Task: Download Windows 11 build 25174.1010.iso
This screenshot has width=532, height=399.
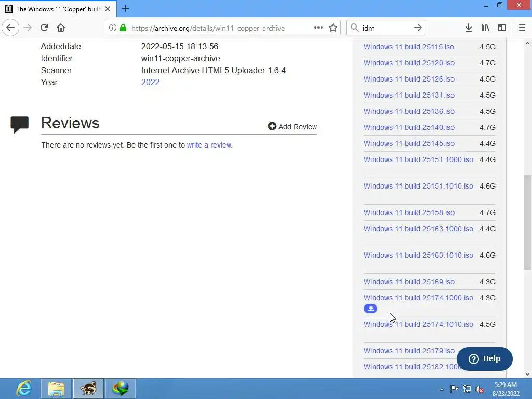Action: click(418, 324)
